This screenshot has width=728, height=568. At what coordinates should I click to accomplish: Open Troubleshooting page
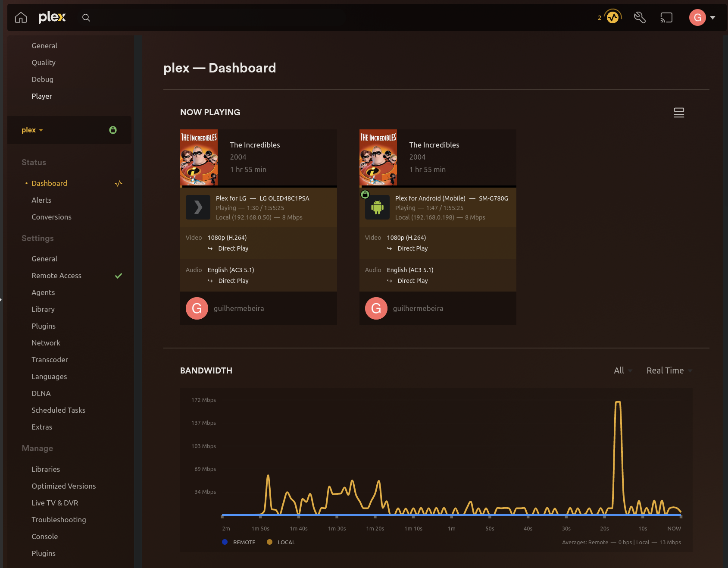click(x=59, y=520)
